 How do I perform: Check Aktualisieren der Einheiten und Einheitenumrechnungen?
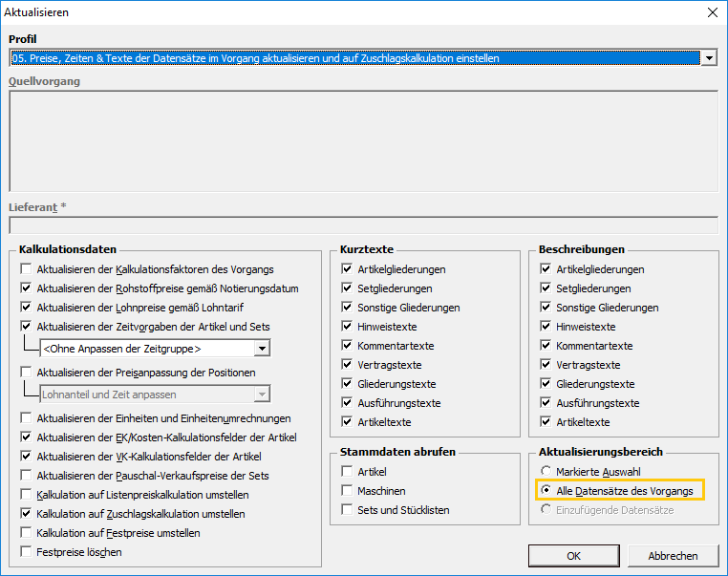(27, 418)
